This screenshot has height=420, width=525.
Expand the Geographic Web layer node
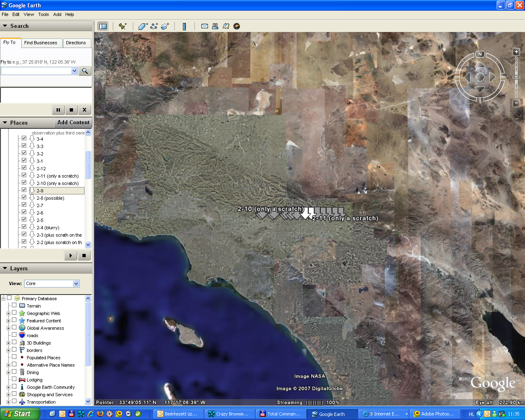pyautogui.click(x=8, y=313)
